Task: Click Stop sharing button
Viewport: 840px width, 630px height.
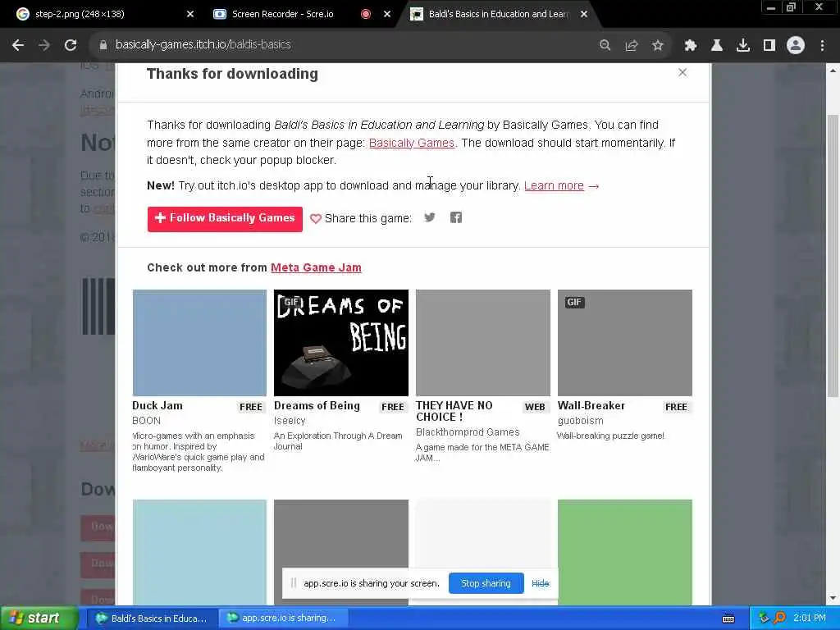Action: point(486,583)
